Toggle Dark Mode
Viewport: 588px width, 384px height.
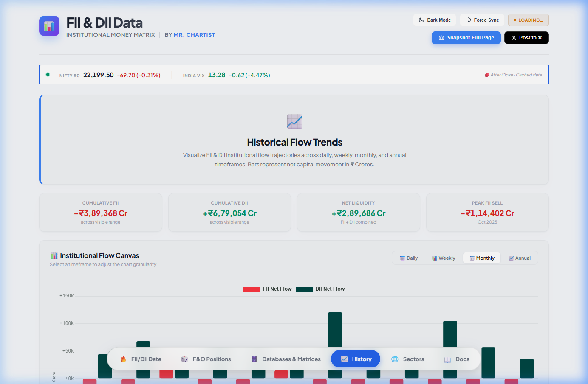point(434,20)
